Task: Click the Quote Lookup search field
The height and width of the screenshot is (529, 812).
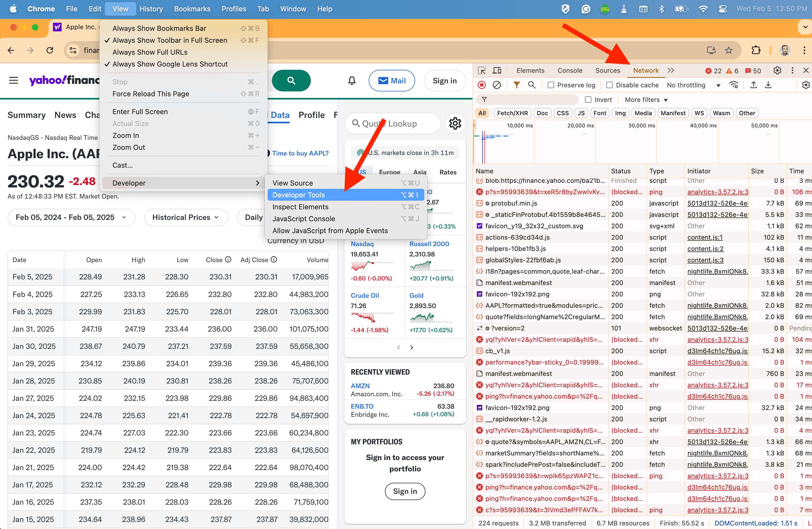Action: click(393, 124)
